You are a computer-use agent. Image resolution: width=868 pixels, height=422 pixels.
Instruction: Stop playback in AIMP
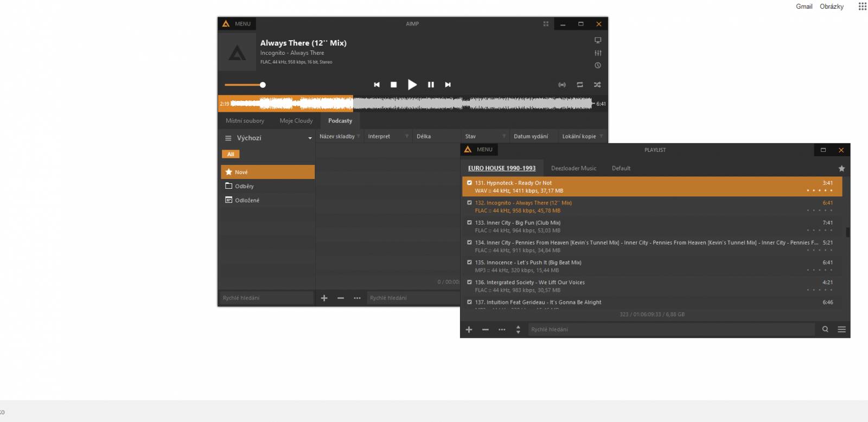click(394, 85)
